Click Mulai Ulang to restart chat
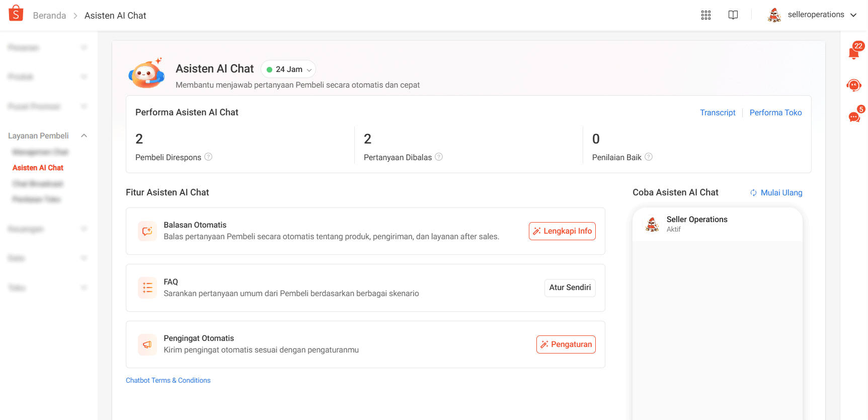This screenshot has width=868, height=420. click(x=776, y=193)
